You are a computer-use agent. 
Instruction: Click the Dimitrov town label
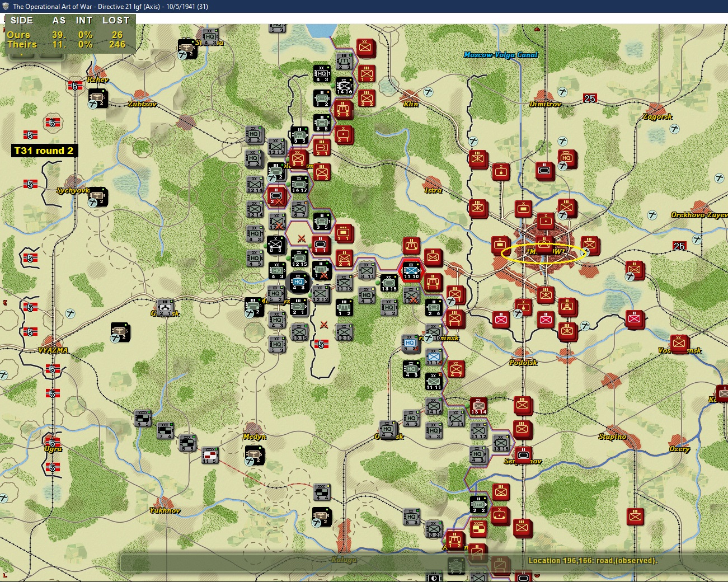pos(545,104)
